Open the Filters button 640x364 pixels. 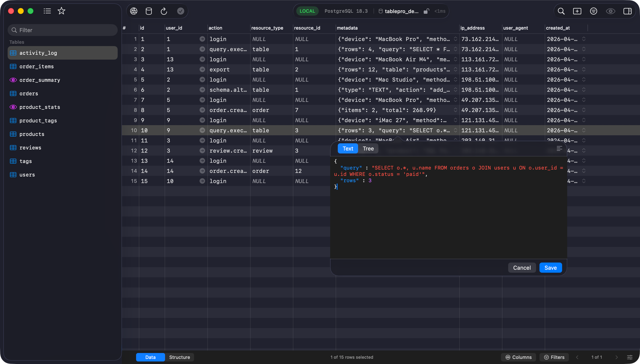point(554,357)
